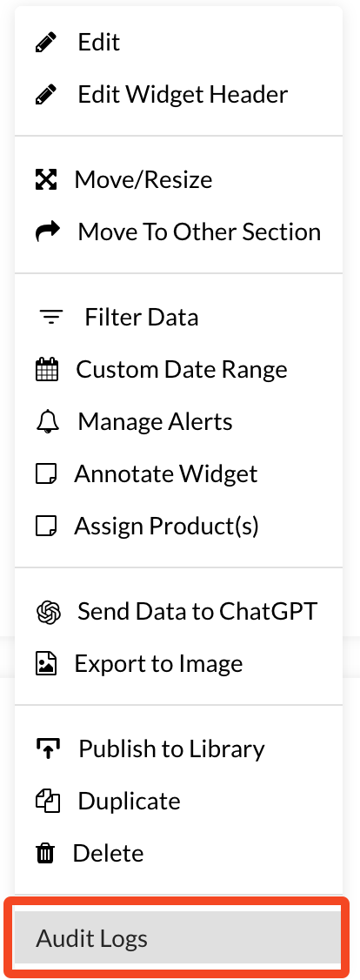Click the Publish to Library upload icon
The height and width of the screenshot is (980, 360).
[x=48, y=748]
